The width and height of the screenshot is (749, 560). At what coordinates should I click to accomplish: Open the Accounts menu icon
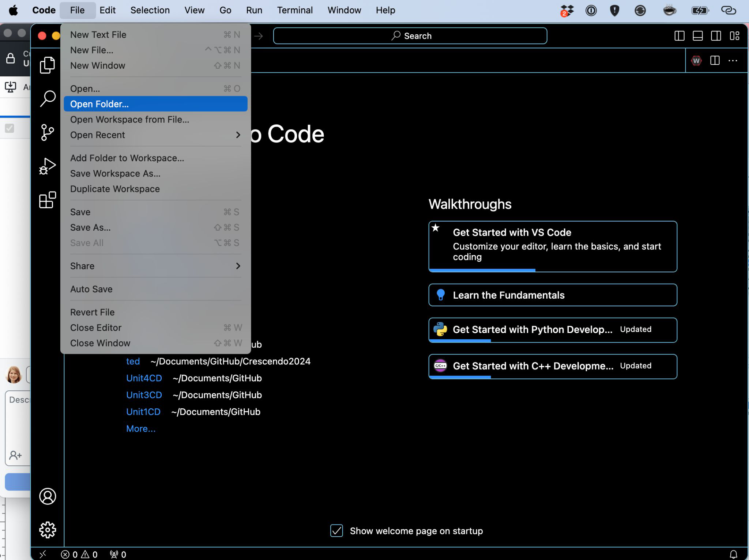pyautogui.click(x=47, y=496)
